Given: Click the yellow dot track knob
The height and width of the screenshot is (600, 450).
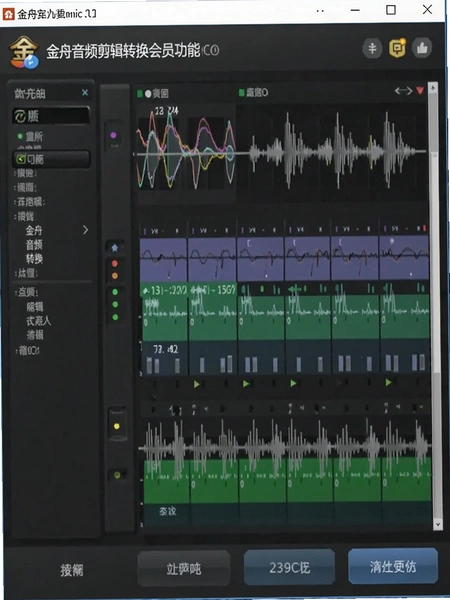Looking at the screenshot, I should click(117, 426).
